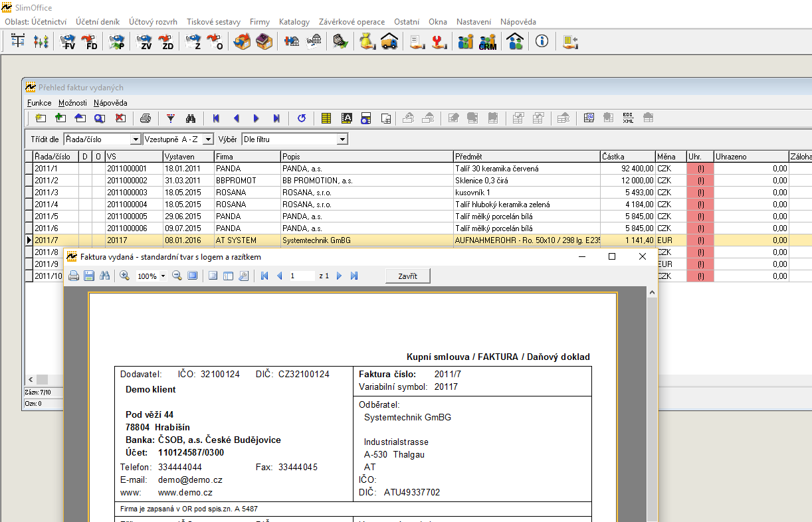812x522 pixels.
Task: Click the Zavřít button
Action: click(408, 276)
